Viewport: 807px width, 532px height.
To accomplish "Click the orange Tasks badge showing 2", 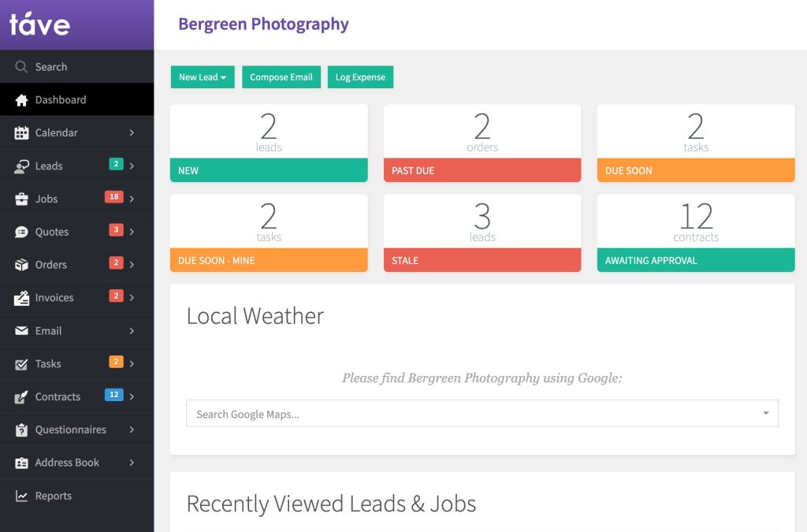I will [116, 362].
